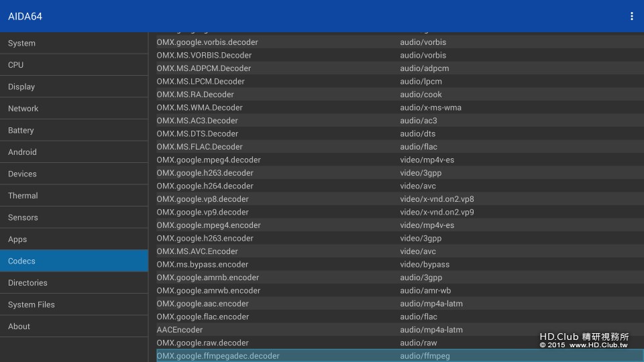
Task: Click the audio/raw value
Action: pos(419,343)
